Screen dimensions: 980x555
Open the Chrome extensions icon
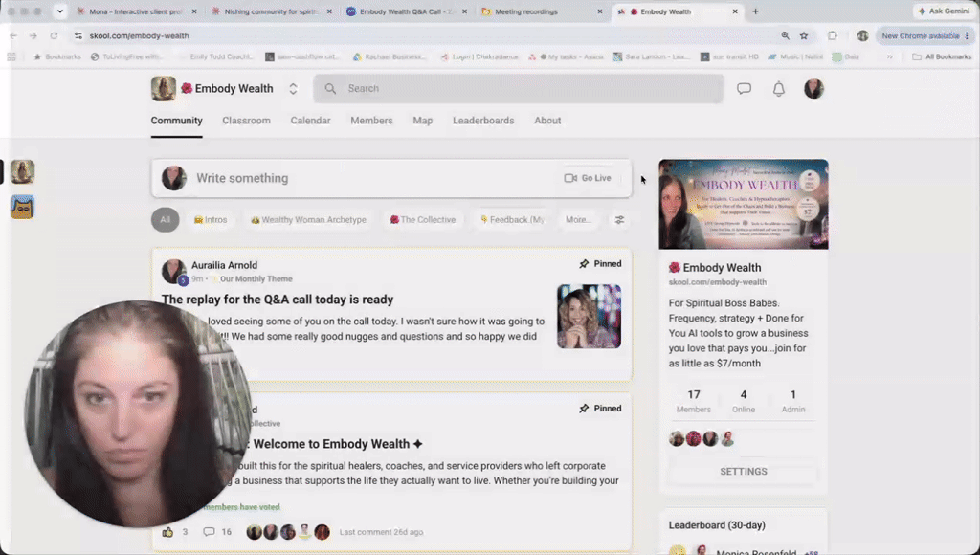[833, 35]
